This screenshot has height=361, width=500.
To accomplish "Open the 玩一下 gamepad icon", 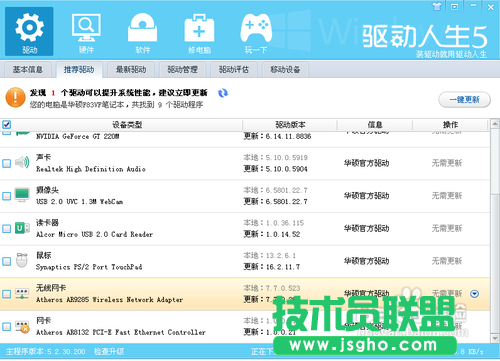I will pyautogui.click(x=256, y=32).
